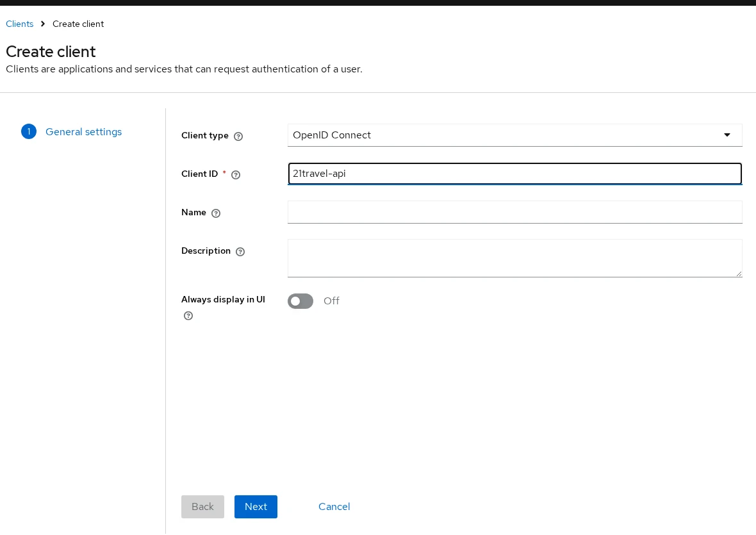Click the step number 1 circle
Image resolution: width=756 pixels, height=535 pixels.
(x=29, y=131)
